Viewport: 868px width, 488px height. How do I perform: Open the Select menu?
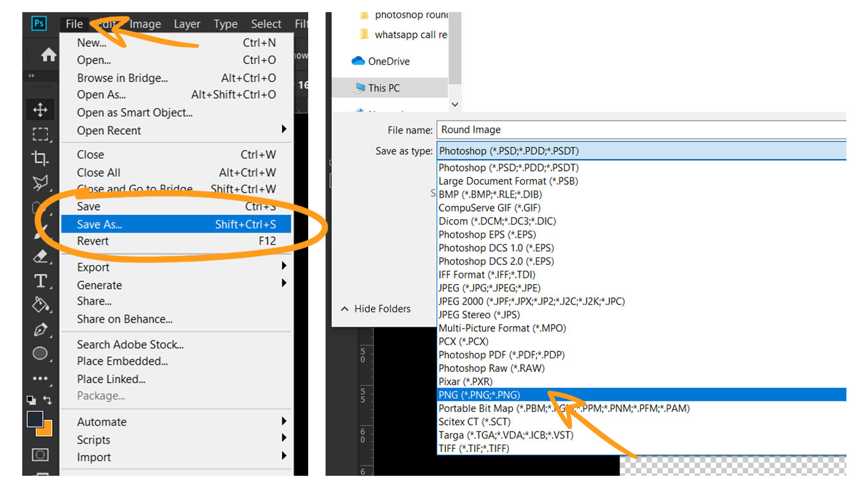click(266, 24)
